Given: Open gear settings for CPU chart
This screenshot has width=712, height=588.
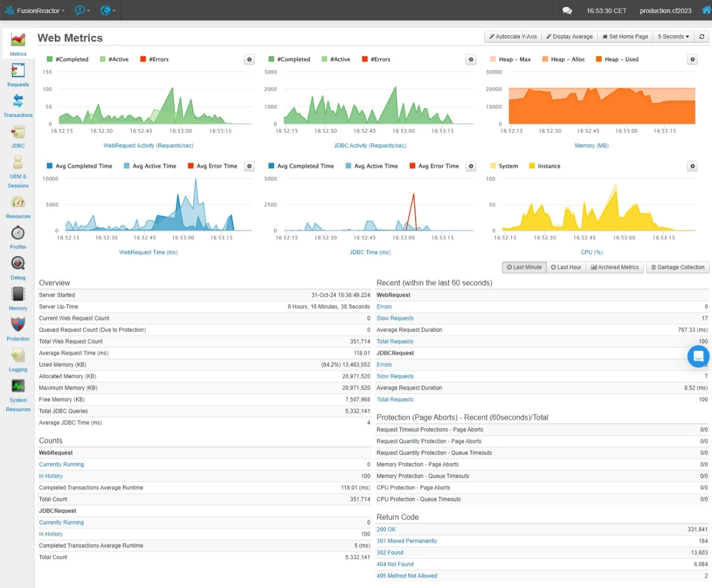Looking at the screenshot, I should pyautogui.click(x=693, y=166).
